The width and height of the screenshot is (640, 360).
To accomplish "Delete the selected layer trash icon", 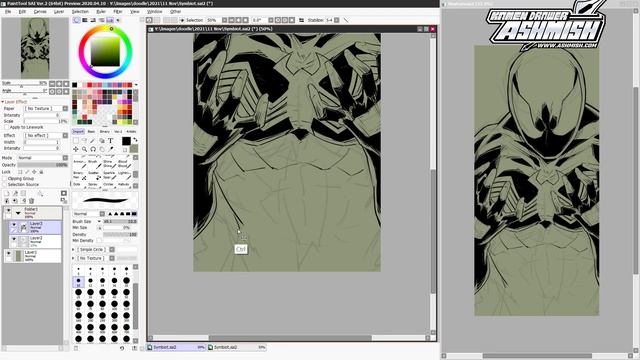I will click(31, 200).
